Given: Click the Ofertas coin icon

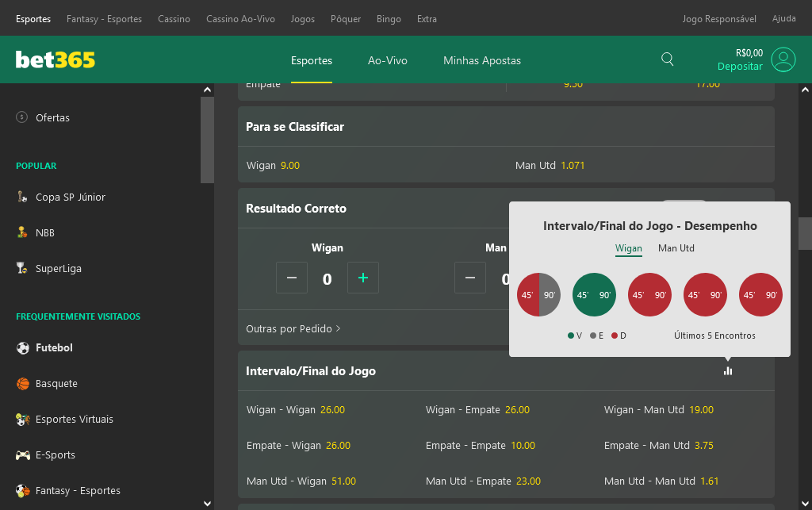Looking at the screenshot, I should (21, 117).
